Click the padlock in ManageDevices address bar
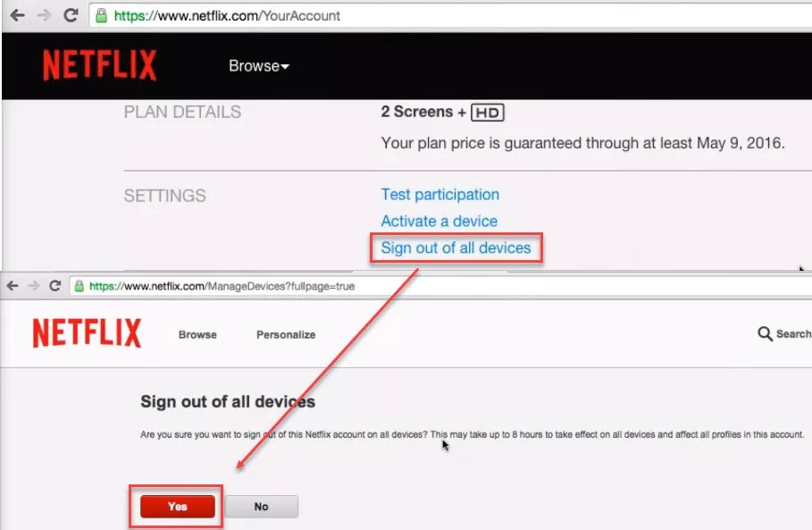The height and width of the screenshot is (530, 812). click(x=80, y=286)
